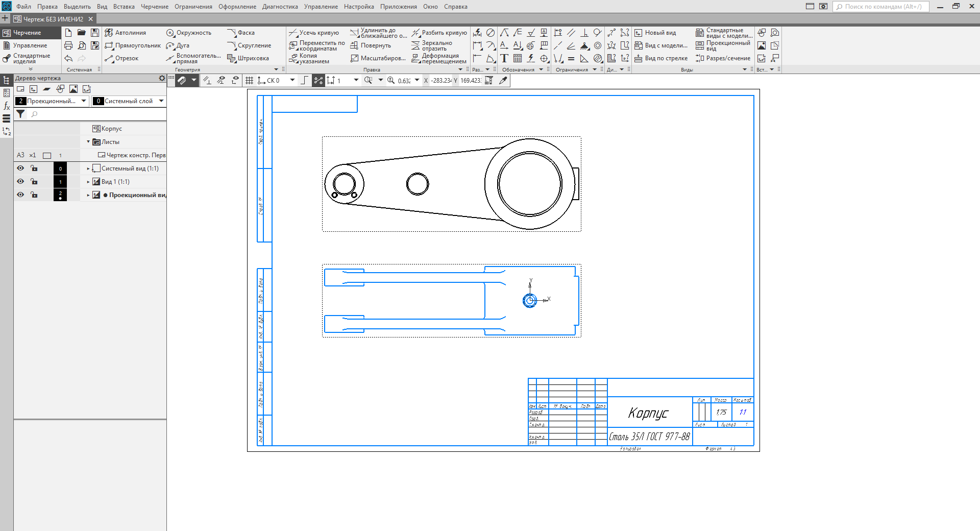Screen dimensions: 980x531
Task: Toggle the grid display button
Action: pyautogui.click(x=249, y=80)
